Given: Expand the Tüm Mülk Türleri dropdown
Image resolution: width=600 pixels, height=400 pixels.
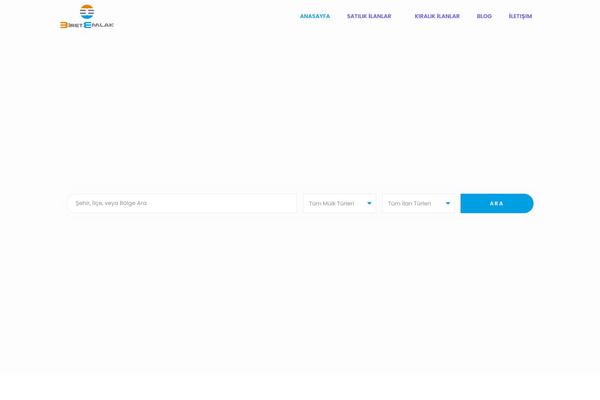Looking at the screenshot, I should click(340, 203).
